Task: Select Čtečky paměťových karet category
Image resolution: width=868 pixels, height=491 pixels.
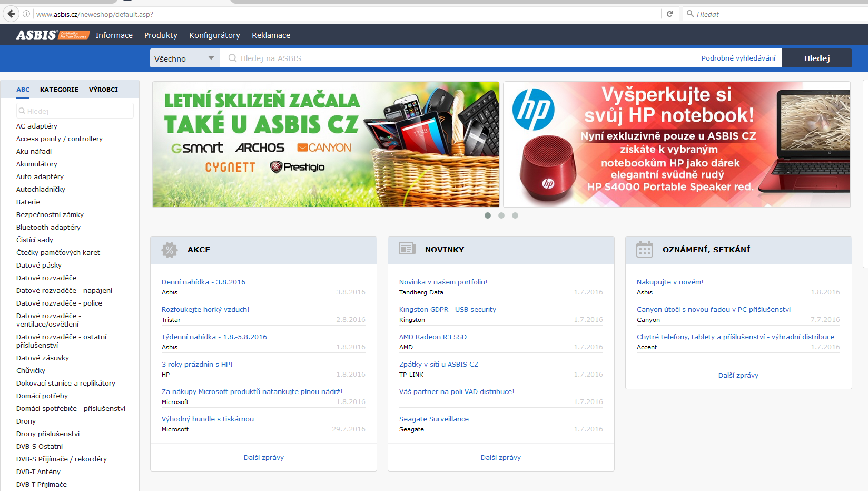Action: tap(58, 253)
